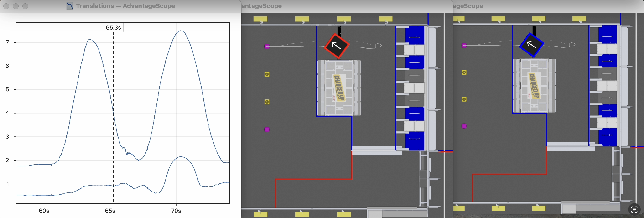The width and height of the screenshot is (644, 218).
Task: Click the live text scan icon
Action: 634,209
